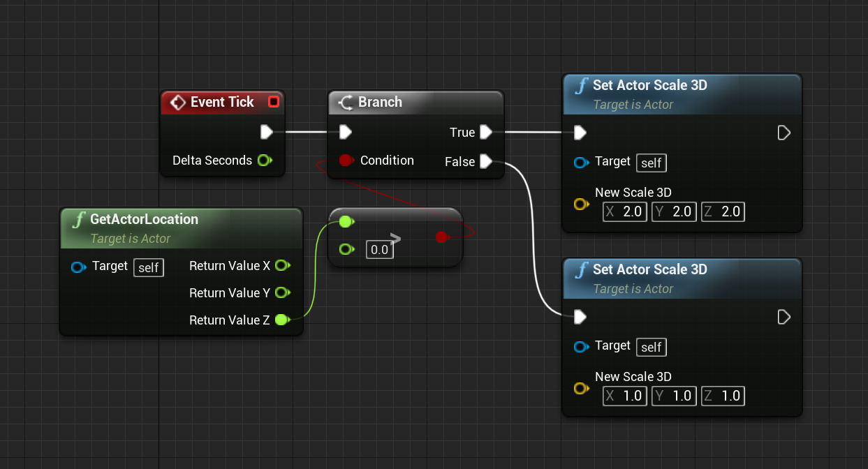
Task: Click the yellow New Scale 3D pin on upper node
Action: point(580,204)
